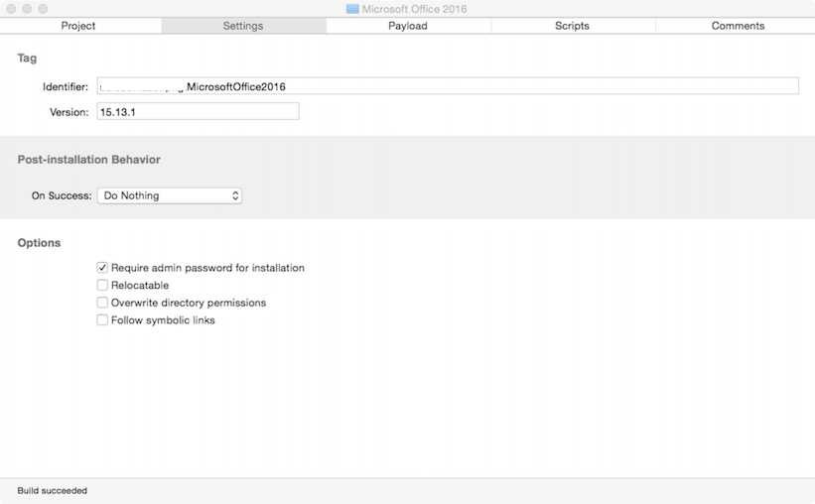The image size is (815, 504).
Task: Click the window minimize button
Action: [x=27, y=9]
